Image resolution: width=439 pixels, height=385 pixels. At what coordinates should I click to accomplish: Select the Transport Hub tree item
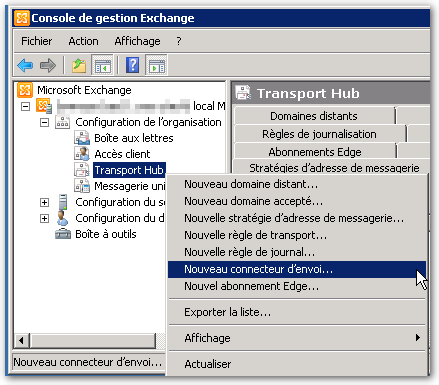click(x=129, y=170)
